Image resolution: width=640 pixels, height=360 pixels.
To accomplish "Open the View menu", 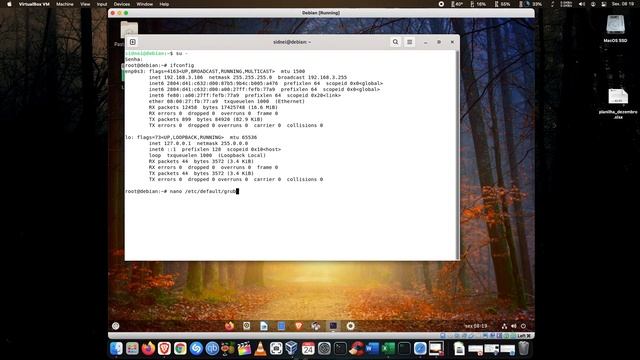I will 85,4.
